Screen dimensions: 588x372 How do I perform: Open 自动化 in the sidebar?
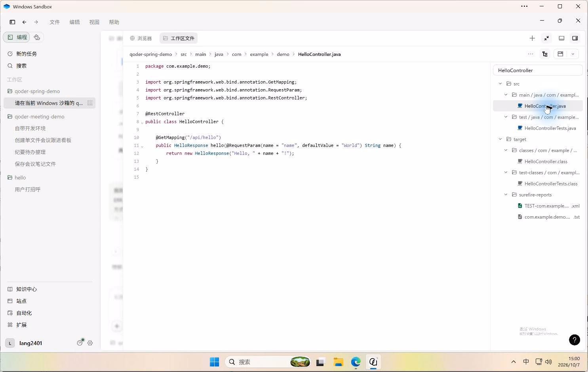[49, 313]
